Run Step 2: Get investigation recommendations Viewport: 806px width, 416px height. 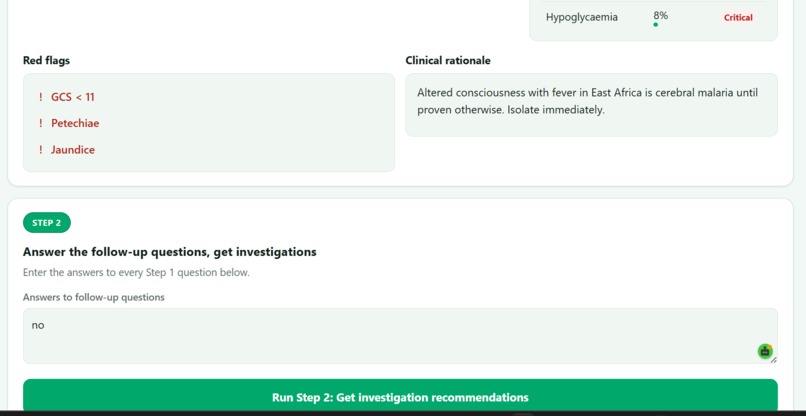click(400, 397)
